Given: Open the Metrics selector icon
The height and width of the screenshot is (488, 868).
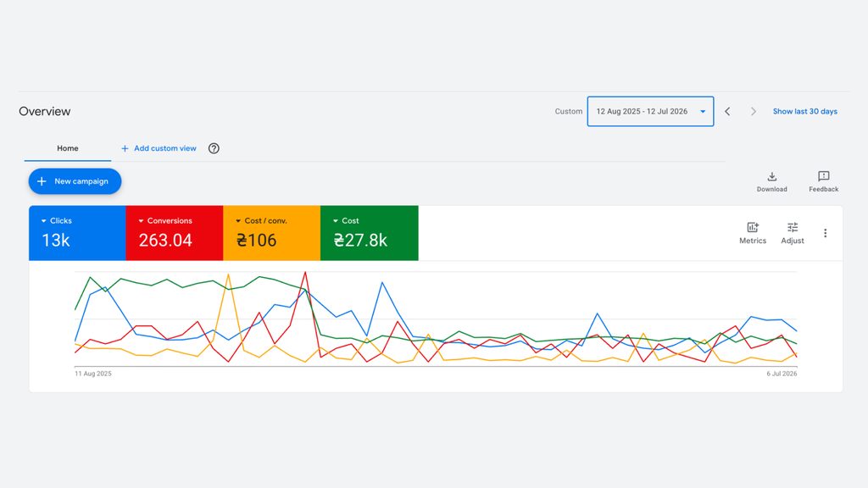Looking at the screenshot, I should point(753,227).
